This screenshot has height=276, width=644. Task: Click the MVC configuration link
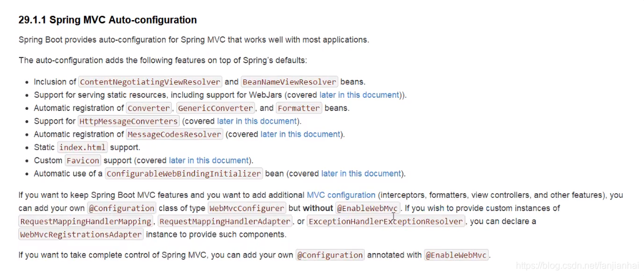click(341, 195)
